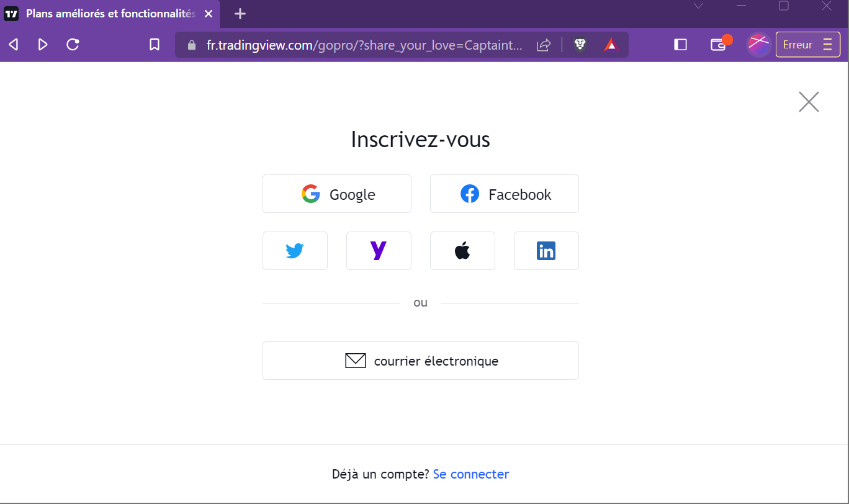The image size is (849, 504).
Task: Toggle the browser sidebar panel icon
Action: click(x=680, y=45)
